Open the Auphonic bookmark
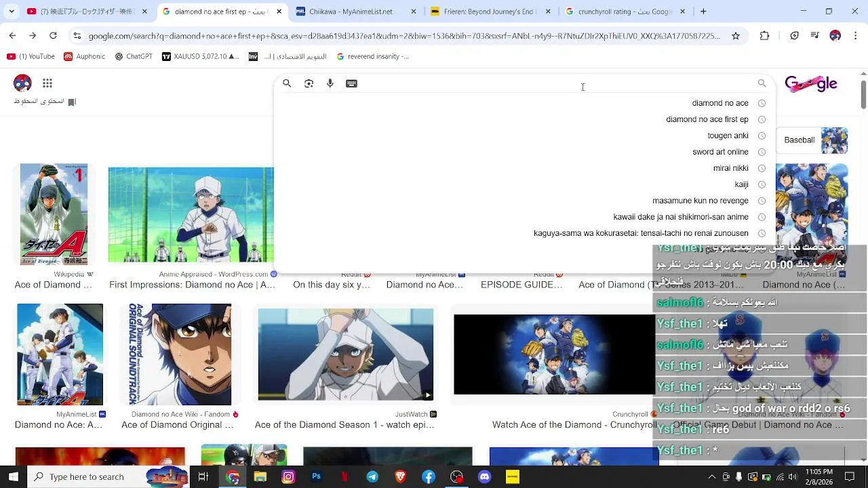 point(85,57)
